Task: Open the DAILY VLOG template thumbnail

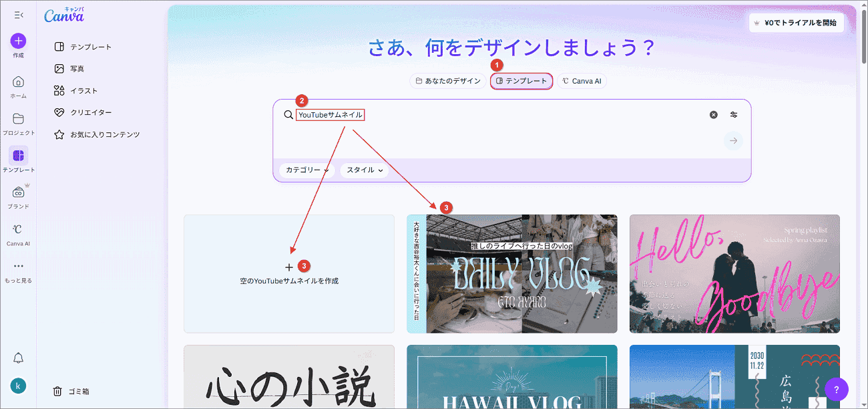Action: coord(511,274)
